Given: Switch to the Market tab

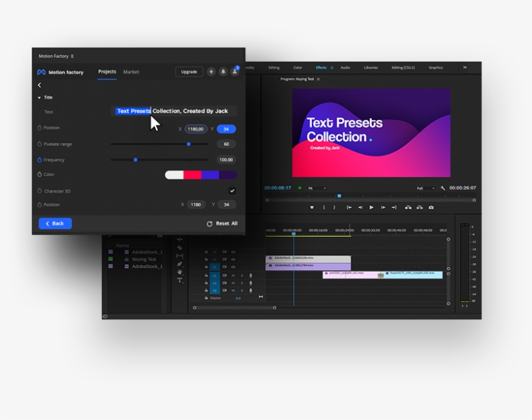Looking at the screenshot, I should 131,72.
